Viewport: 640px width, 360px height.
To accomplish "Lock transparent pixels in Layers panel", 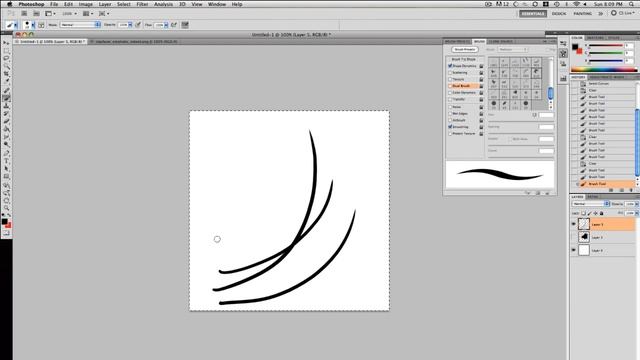I will point(584,213).
